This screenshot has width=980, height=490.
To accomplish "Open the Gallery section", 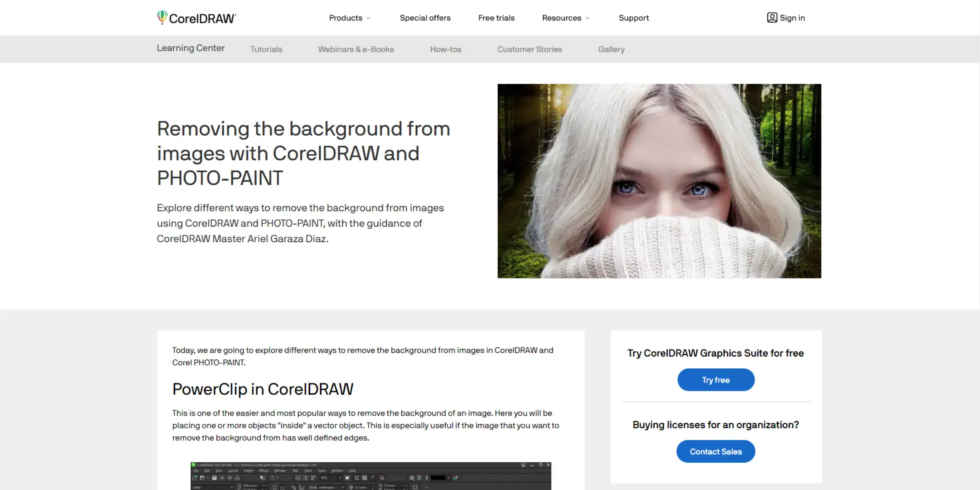I will tap(611, 49).
